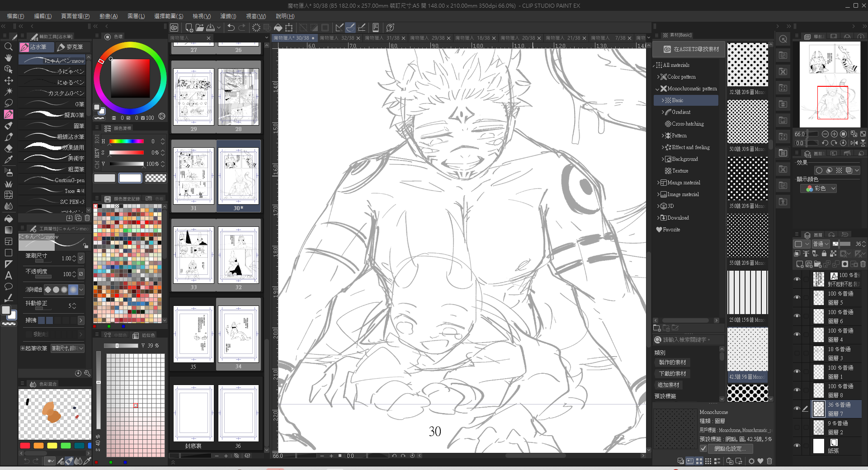Open the 濾鏡(I) menu
The height and width of the screenshot is (470, 868).
228,16
